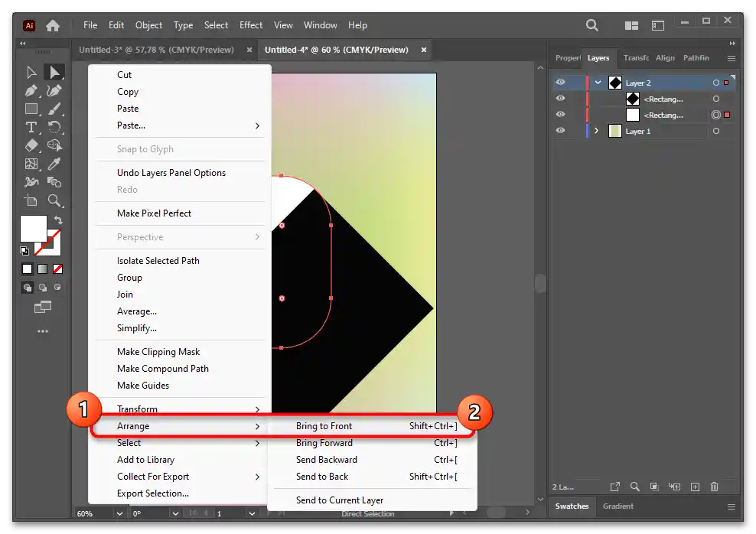Activate the Eyedropper tool
This screenshot has height=534, width=756.
(54, 164)
